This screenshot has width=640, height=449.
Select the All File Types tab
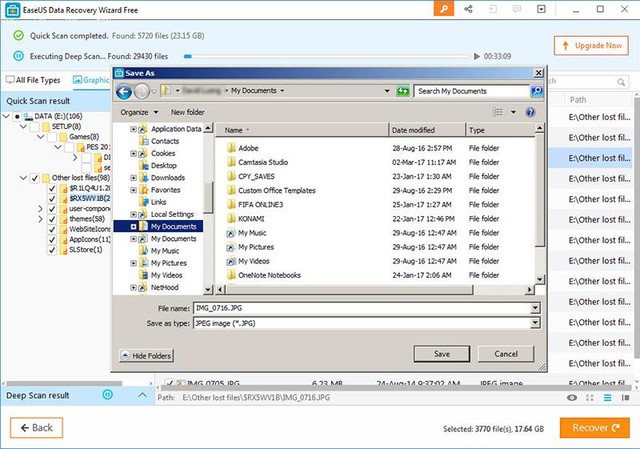click(33, 80)
